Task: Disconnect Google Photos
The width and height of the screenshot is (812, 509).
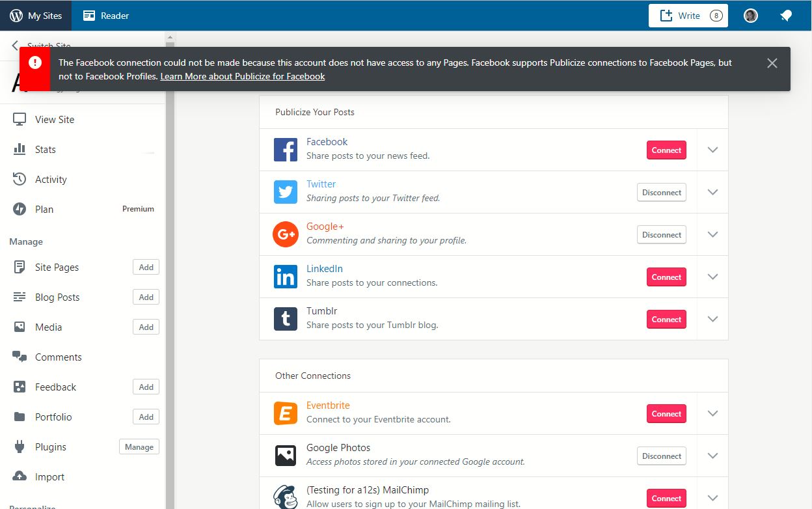Action: click(661, 456)
